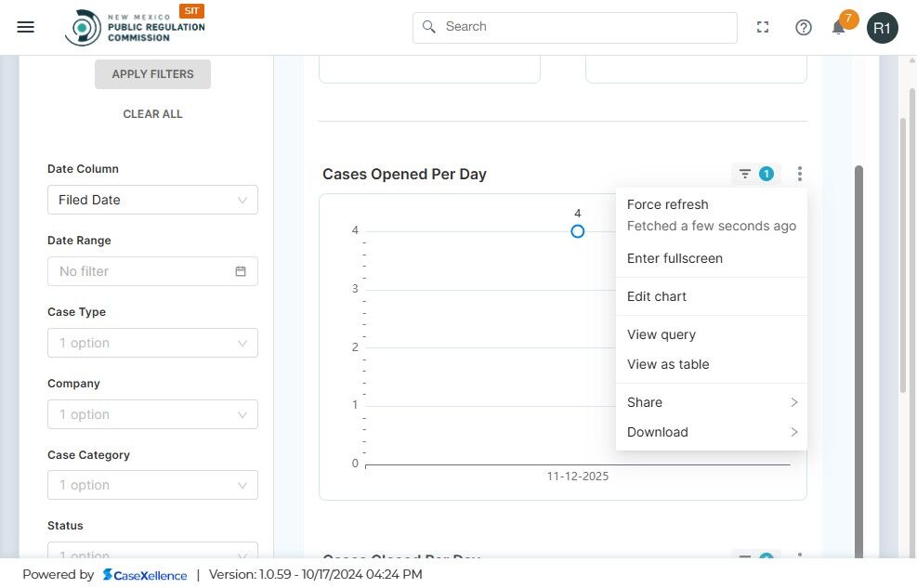Select Force refresh from chart menu

pos(667,204)
